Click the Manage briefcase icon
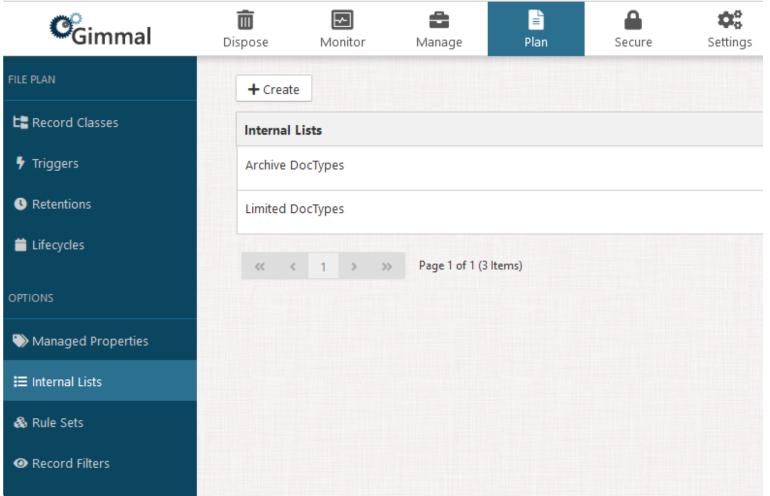This screenshot has width=770, height=496. pyautogui.click(x=439, y=18)
